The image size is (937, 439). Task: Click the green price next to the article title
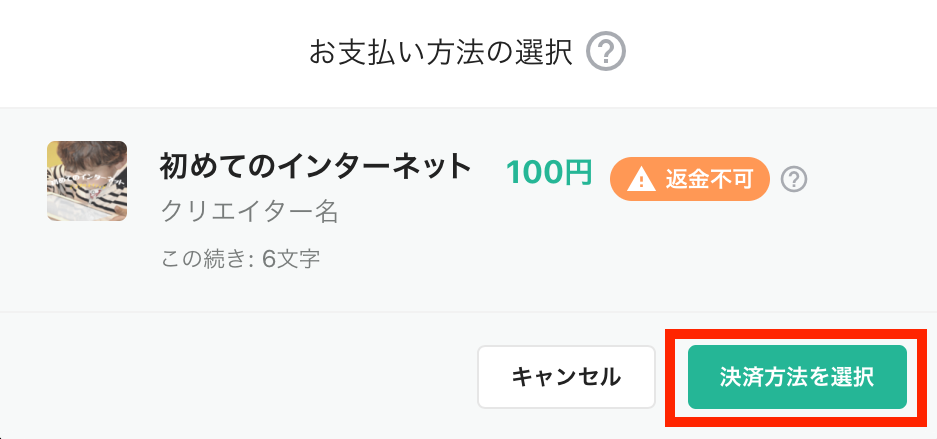549,173
